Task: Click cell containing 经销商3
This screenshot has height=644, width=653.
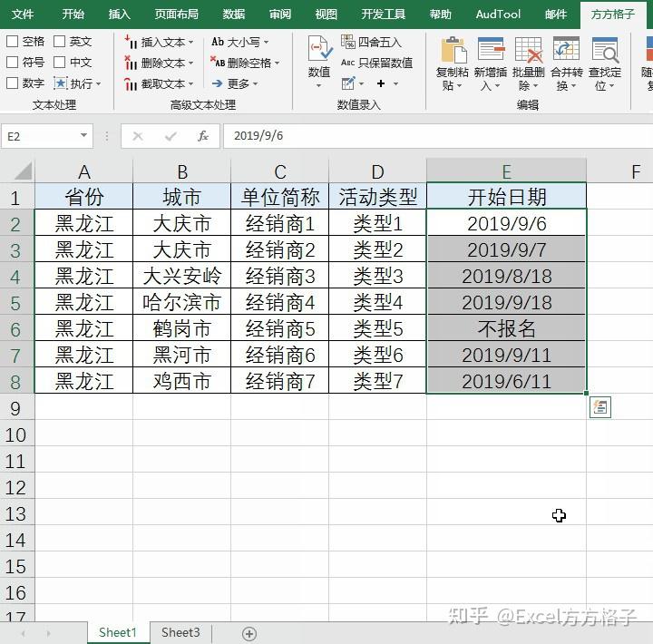Action: point(280,276)
